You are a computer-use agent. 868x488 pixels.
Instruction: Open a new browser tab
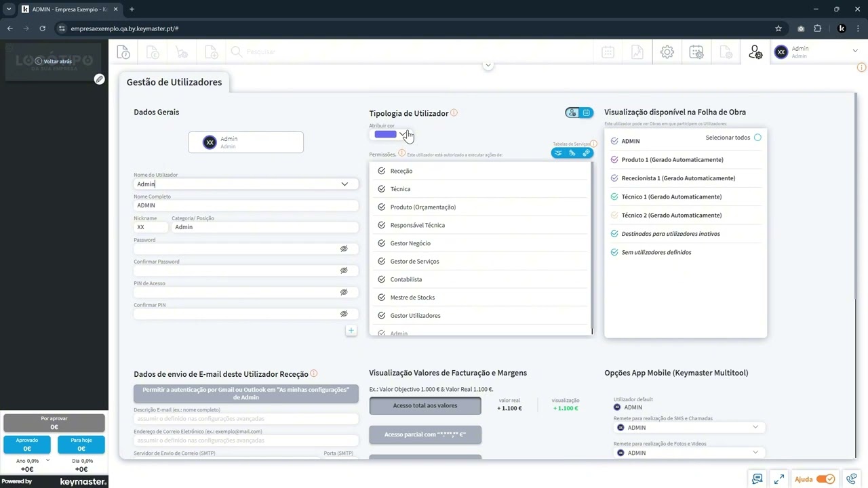coord(132,9)
